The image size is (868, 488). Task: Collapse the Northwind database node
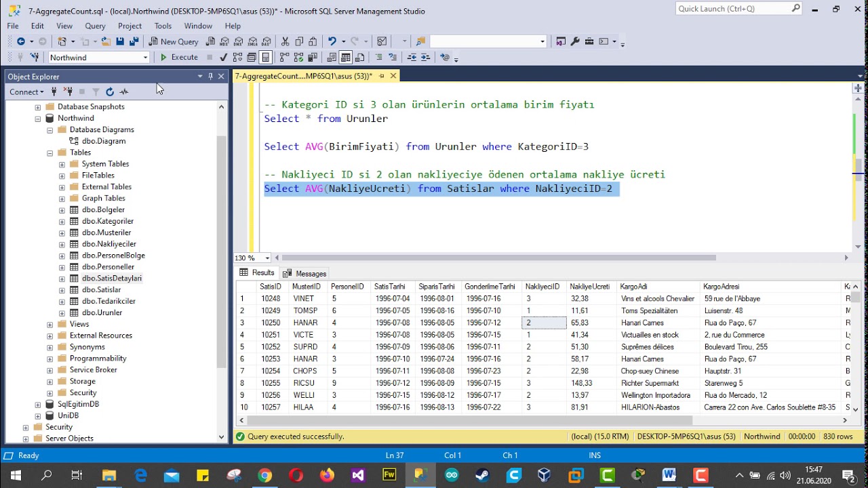[x=38, y=119]
